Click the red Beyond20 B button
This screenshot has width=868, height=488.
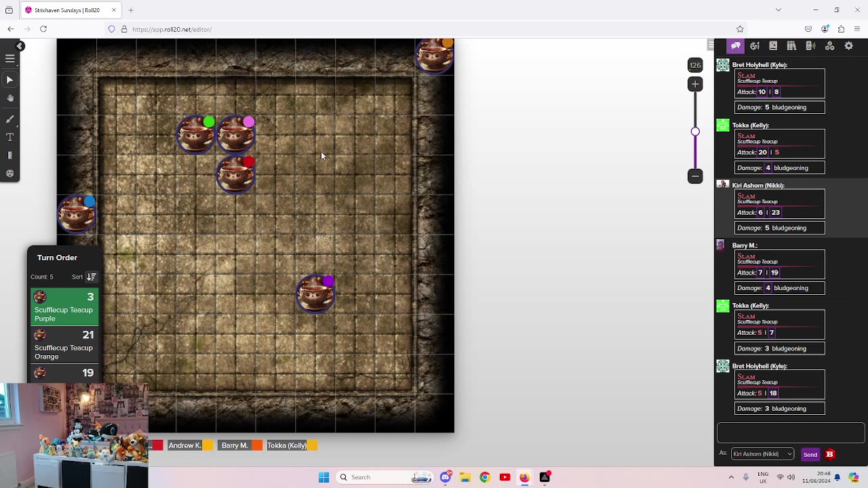[x=829, y=454]
